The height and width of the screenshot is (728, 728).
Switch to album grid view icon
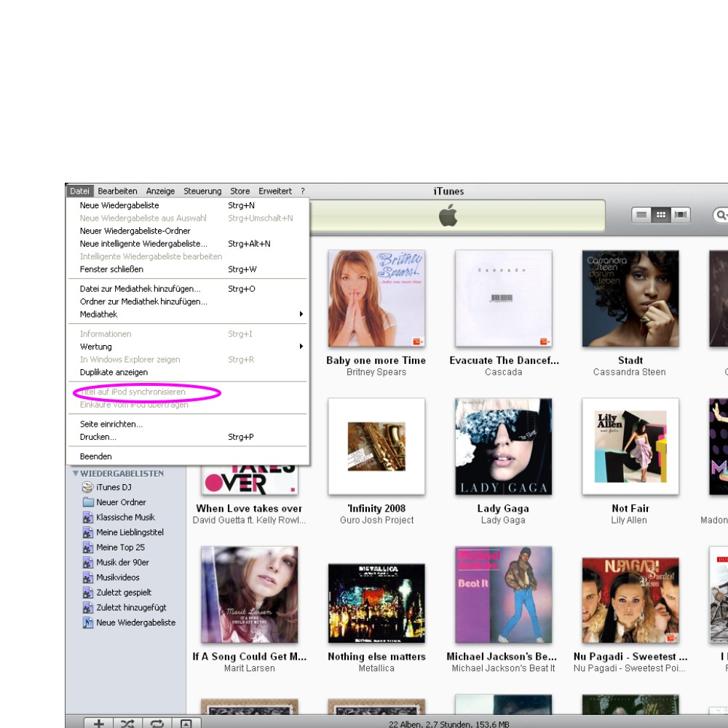661,215
